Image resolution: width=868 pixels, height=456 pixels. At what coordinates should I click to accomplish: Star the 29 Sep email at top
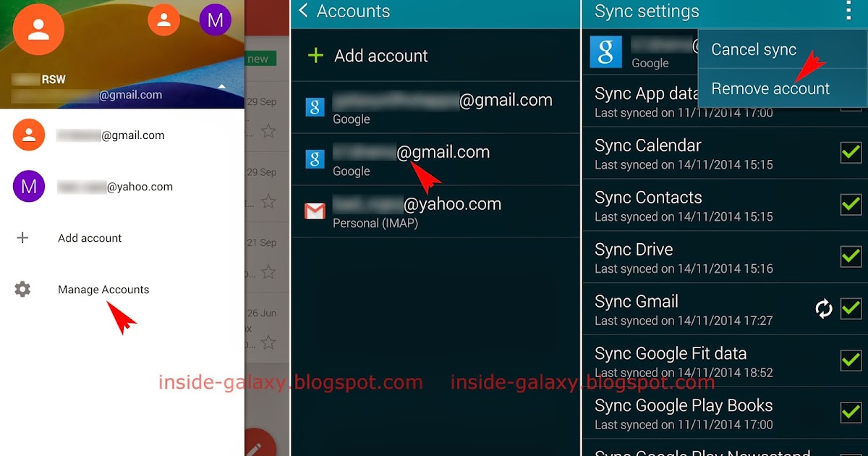[268, 131]
